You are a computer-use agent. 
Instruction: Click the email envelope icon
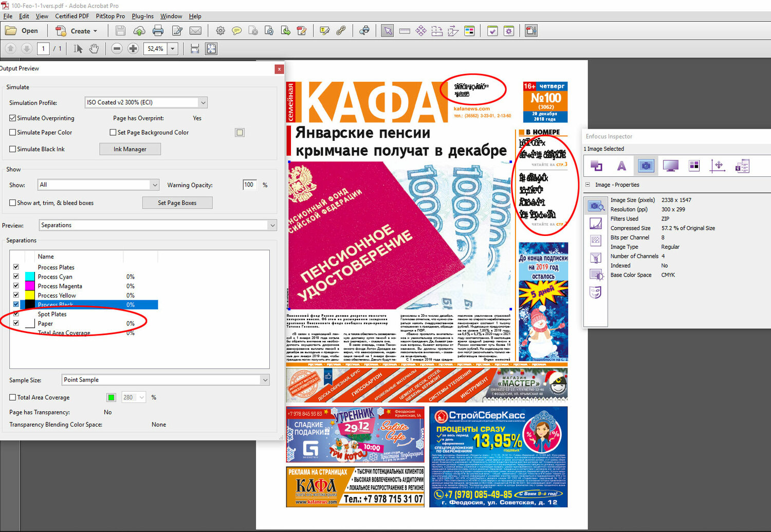pos(195,31)
